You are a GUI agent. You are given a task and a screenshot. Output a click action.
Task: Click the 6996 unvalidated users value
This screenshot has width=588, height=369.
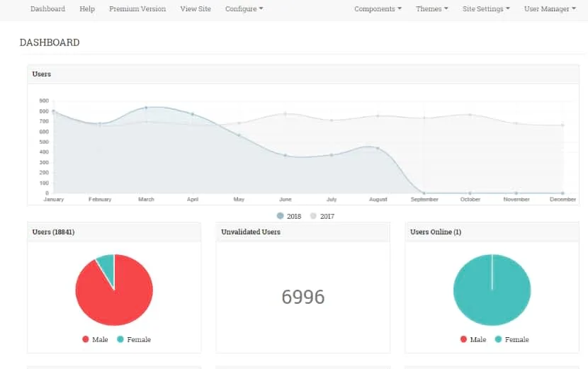[303, 297]
